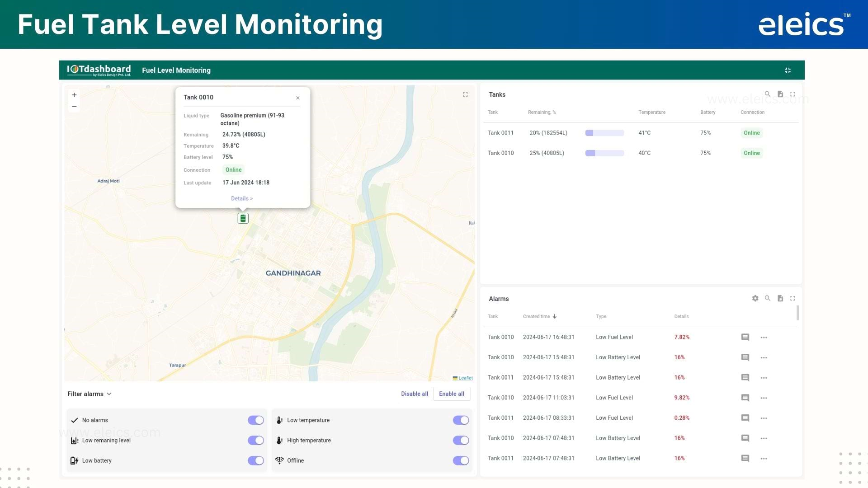This screenshot has width=868, height=488.
Task: Click the 9.82% alarm detail value
Action: [682, 398]
